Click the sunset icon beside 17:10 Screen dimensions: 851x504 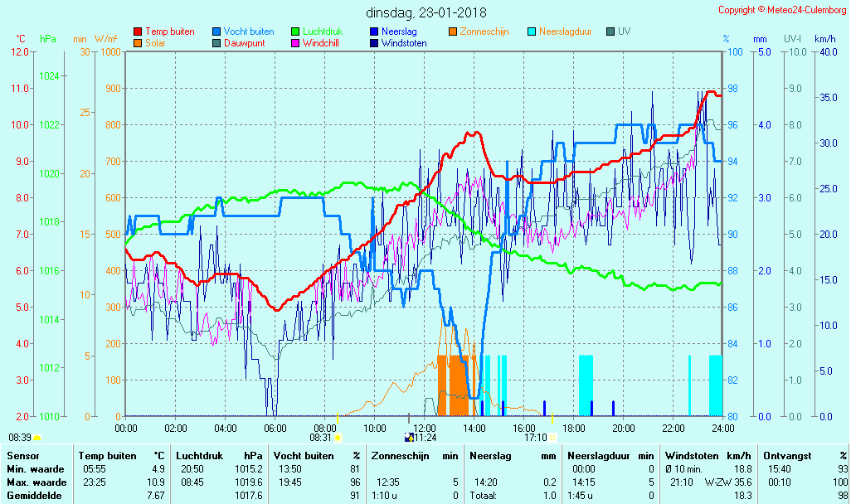[552, 438]
